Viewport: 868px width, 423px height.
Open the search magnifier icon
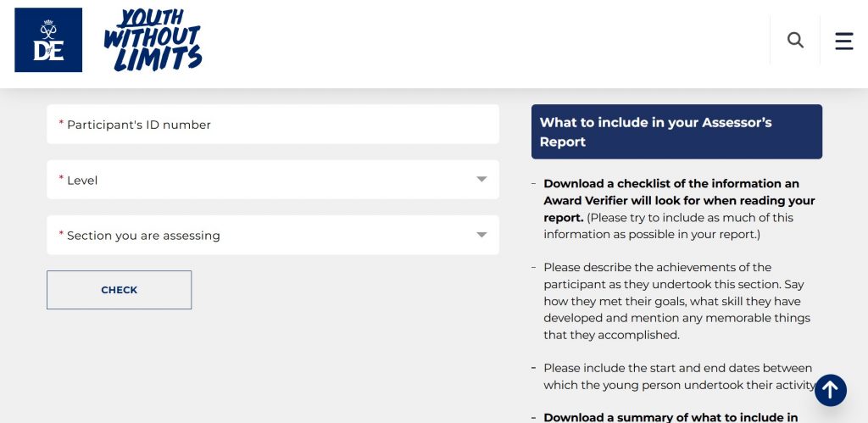click(x=795, y=40)
